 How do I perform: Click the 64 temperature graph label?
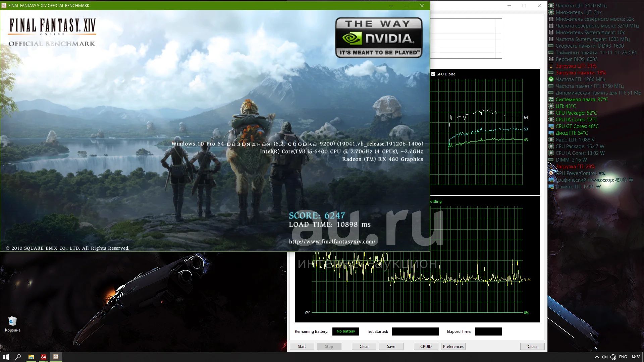click(526, 117)
